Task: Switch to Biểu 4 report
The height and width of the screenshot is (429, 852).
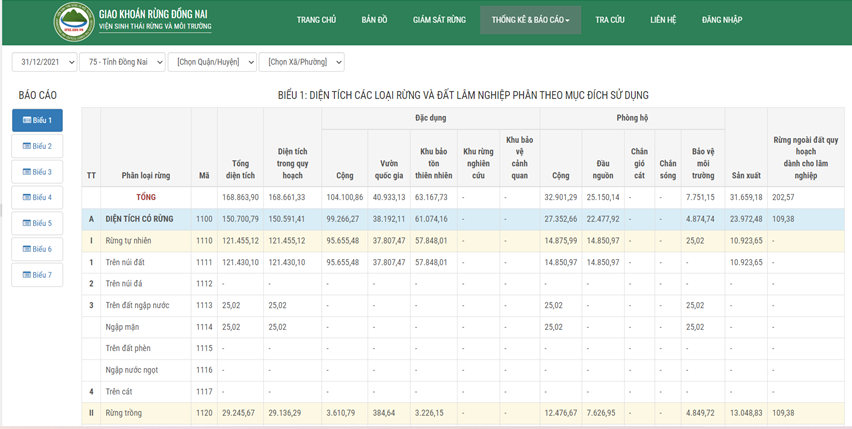Action: coord(37,197)
